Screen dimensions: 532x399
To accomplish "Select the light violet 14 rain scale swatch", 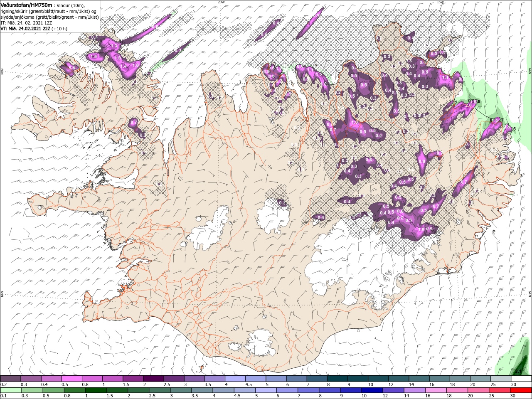I will (x=414, y=390).
